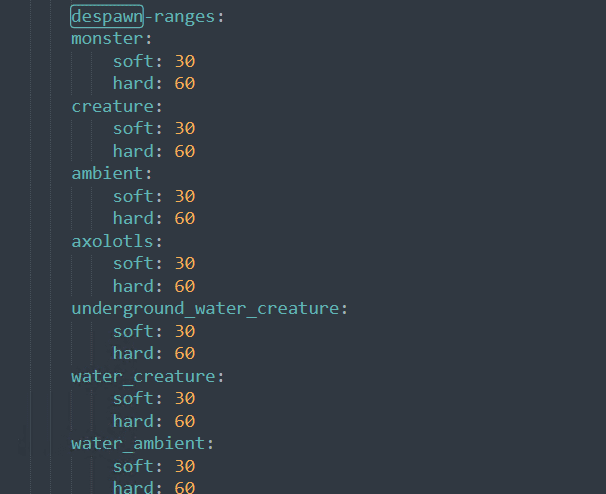Click the soft value under underground_water_creature
Screen dimensions: 606x494
(x=184, y=331)
